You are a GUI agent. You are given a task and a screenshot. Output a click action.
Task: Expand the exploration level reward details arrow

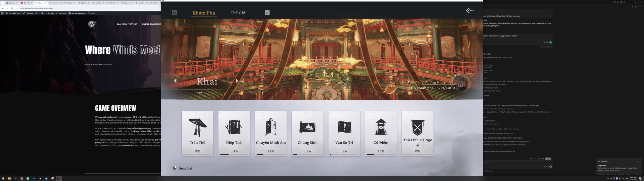click(460, 85)
